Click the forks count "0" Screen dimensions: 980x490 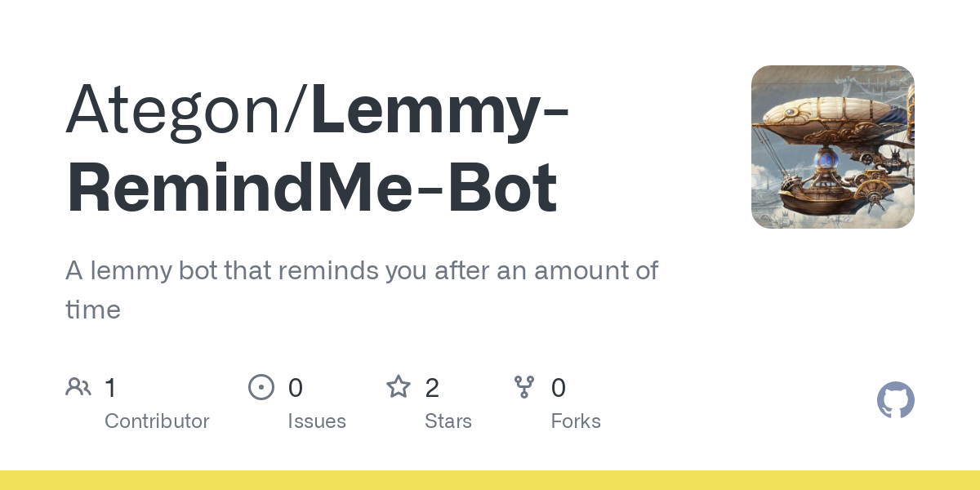point(558,387)
